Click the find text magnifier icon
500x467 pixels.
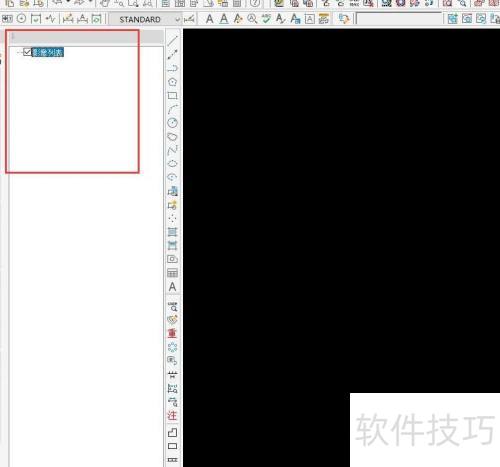pos(252,19)
